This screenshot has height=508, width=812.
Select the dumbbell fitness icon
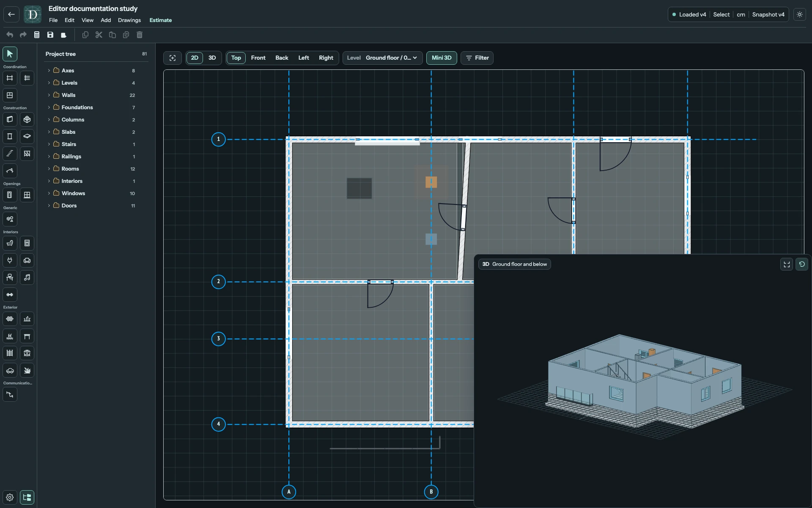click(x=10, y=295)
